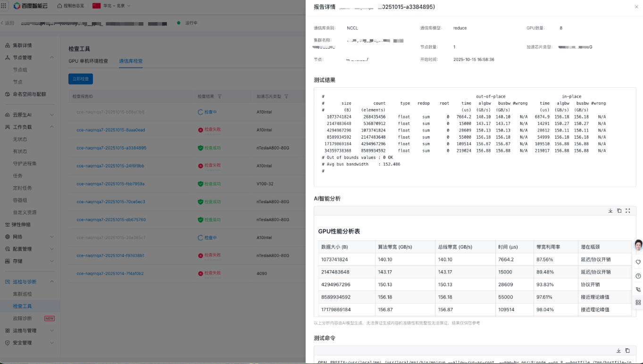Download the 测试命令 text

(x=618, y=351)
